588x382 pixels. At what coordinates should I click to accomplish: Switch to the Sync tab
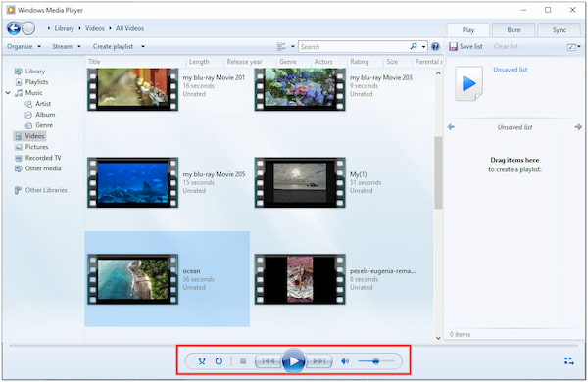[x=560, y=30]
